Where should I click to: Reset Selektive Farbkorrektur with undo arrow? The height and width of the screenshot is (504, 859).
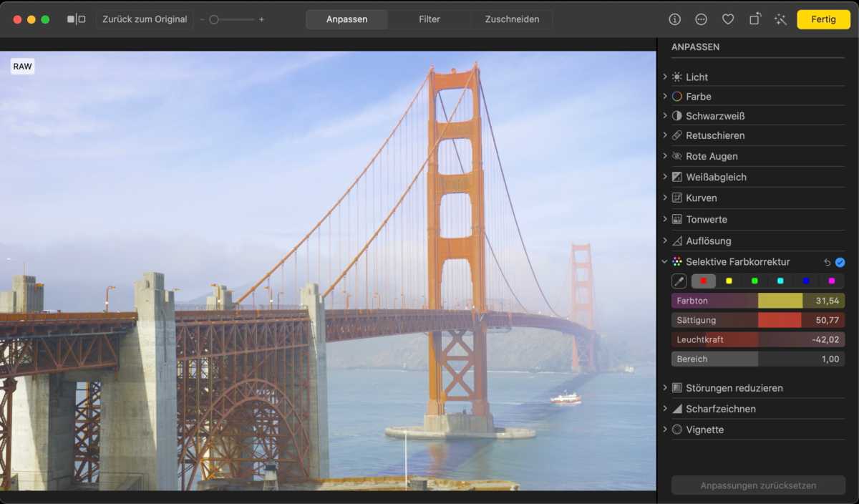click(827, 262)
